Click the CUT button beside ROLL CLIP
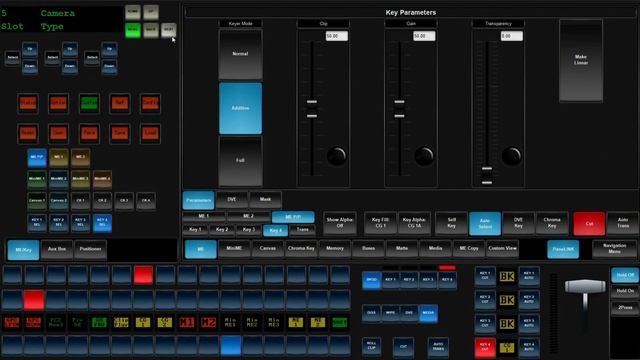 click(403, 347)
